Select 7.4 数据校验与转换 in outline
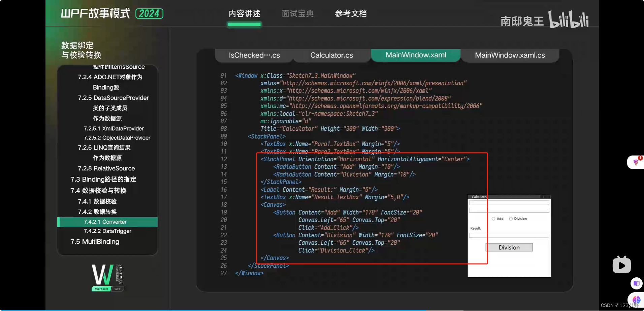This screenshot has width=644, height=311. pyautogui.click(x=98, y=191)
